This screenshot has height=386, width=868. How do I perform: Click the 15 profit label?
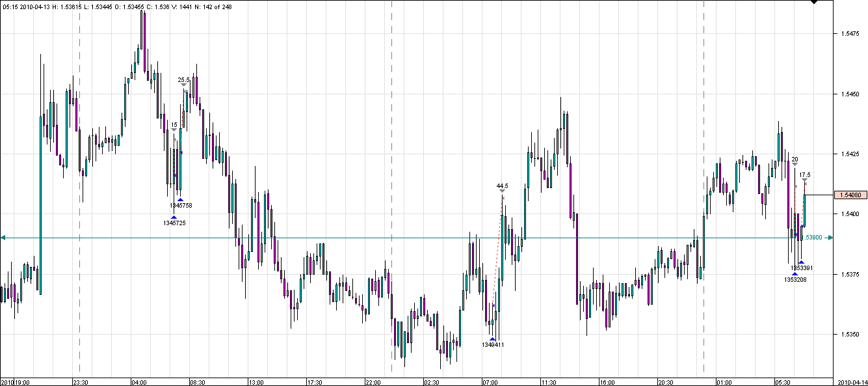174,124
